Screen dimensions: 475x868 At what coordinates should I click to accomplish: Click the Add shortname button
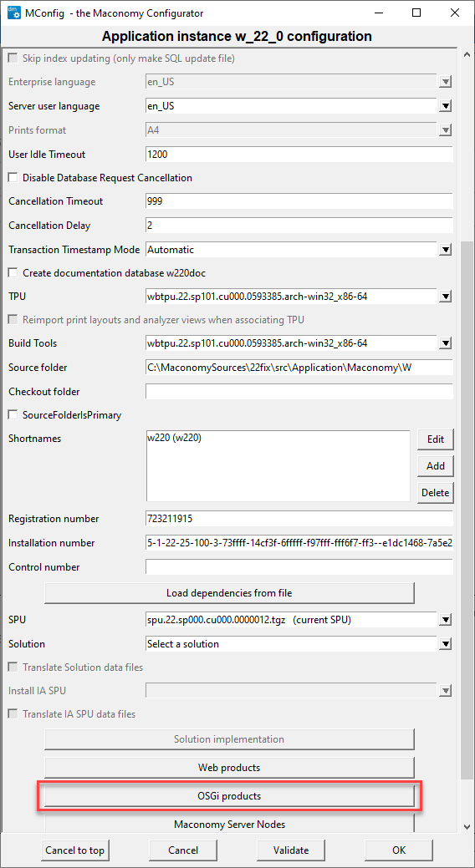coord(436,465)
